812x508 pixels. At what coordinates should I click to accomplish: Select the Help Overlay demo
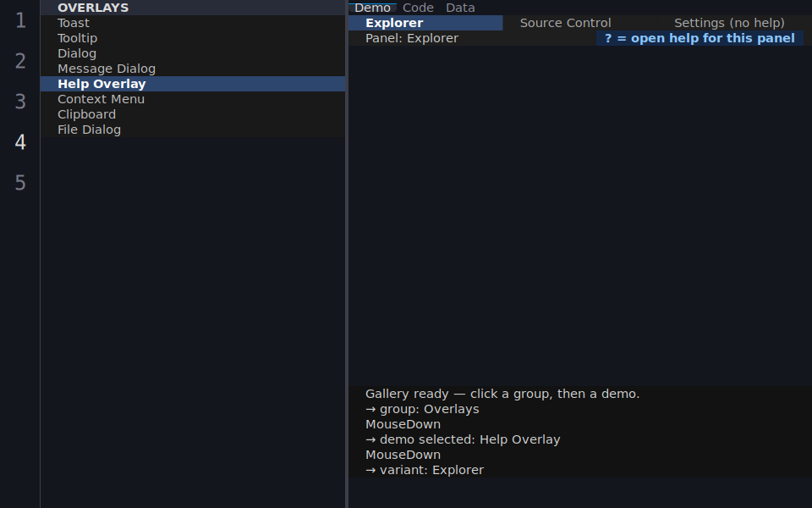pyautogui.click(x=193, y=84)
